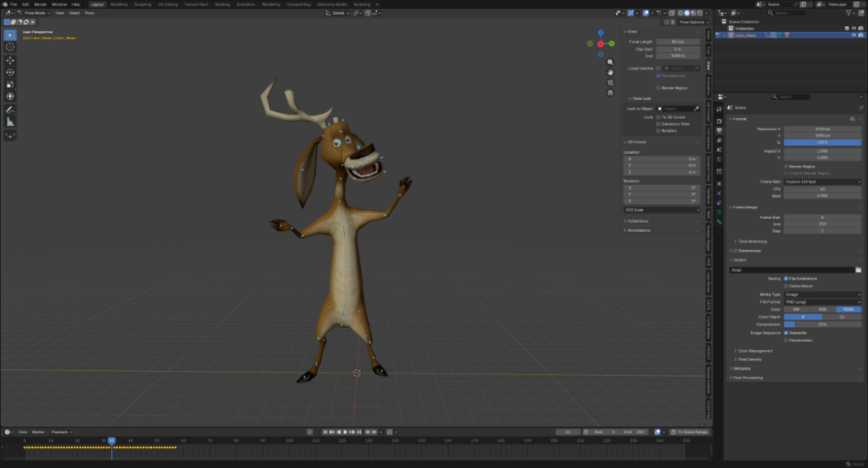
Task: Click the output path folder icon
Action: tap(858, 270)
